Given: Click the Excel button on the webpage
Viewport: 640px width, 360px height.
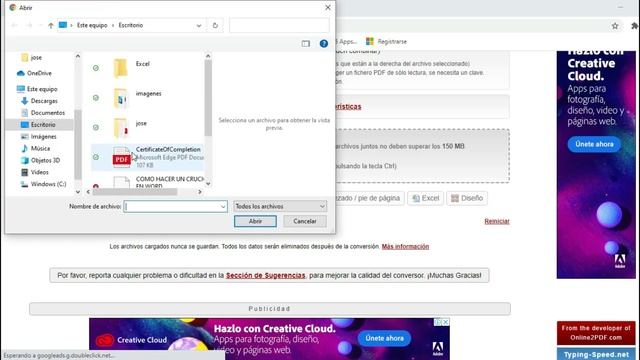Looking at the screenshot, I should pyautogui.click(x=425, y=198).
